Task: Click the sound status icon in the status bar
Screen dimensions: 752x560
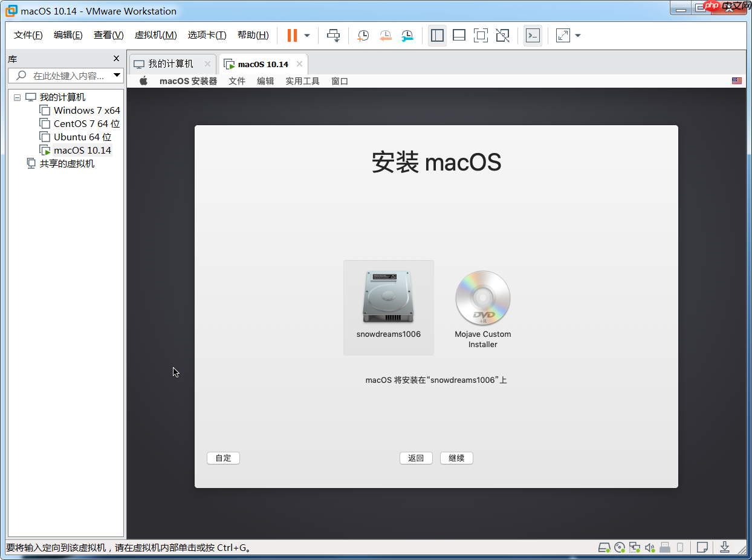Action: tap(650, 547)
